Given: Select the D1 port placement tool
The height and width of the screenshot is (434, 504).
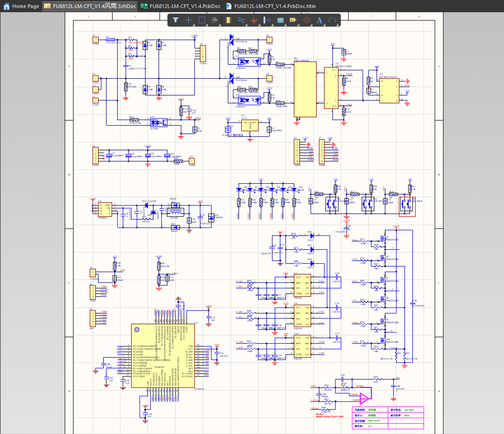Looking at the screenshot, I should 293,20.
